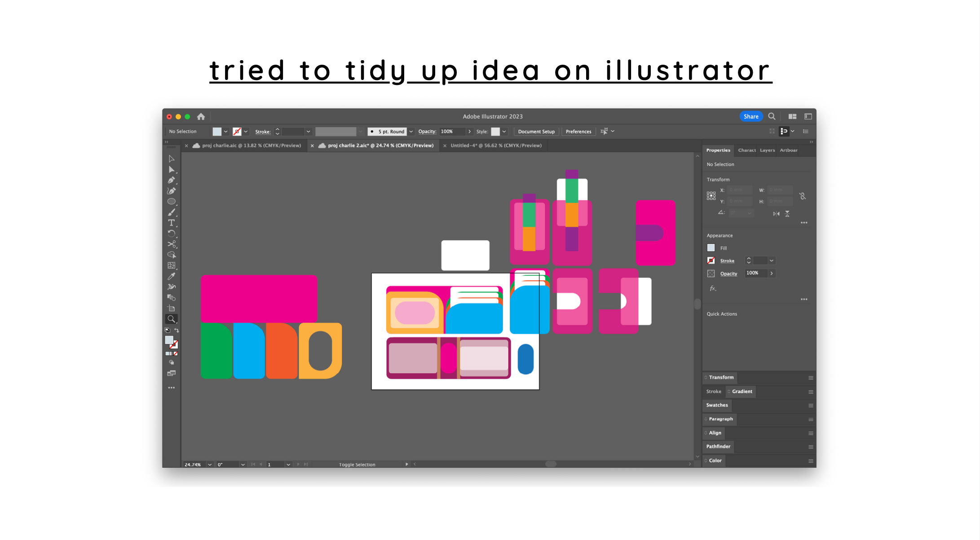Open the 5 pt. Round brush dropdown
Image resolution: width=980 pixels, height=540 pixels.
pyautogui.click(x=411, y=132)
